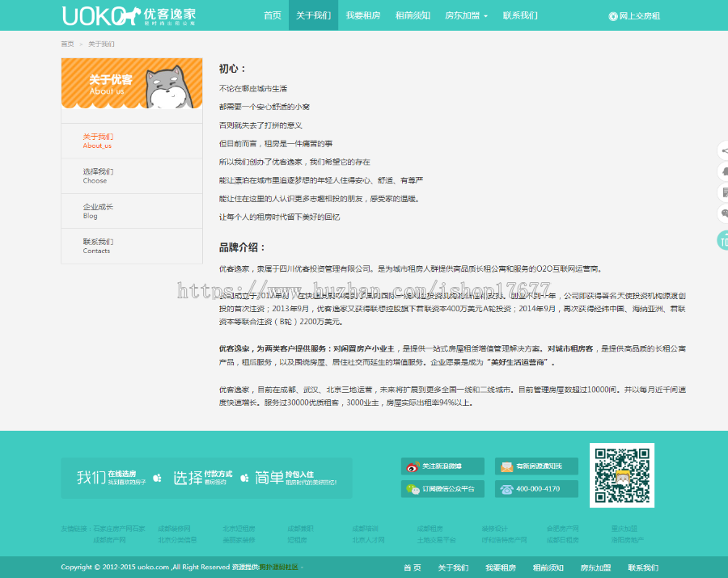Click the Sina Weibo eye icon
Screen dimensions: 728x578
413,466
